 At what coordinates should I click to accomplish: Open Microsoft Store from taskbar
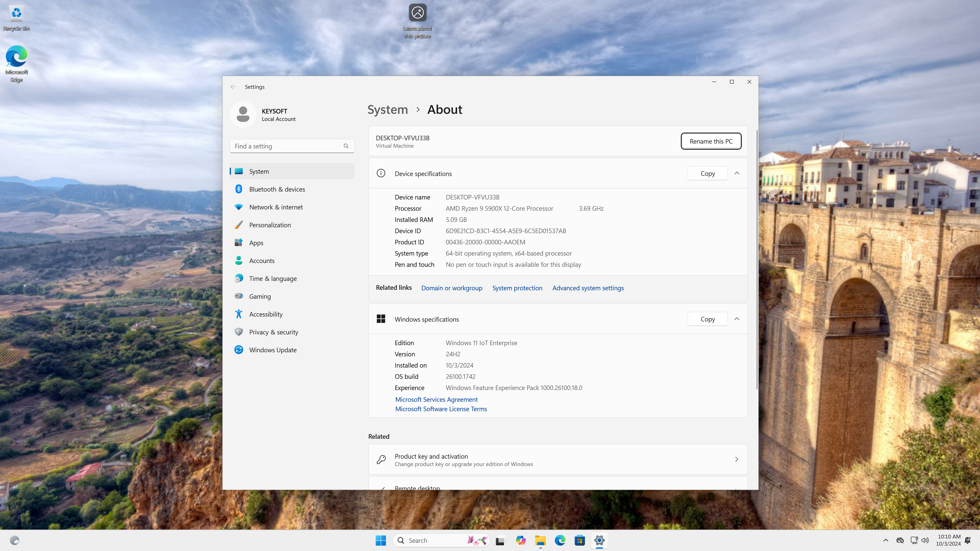point(580,540)
